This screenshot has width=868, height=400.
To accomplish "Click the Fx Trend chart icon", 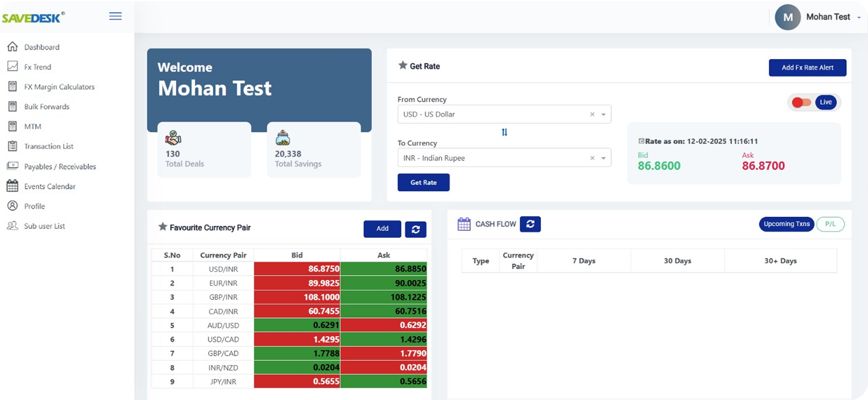I will [x=13, y=67].
